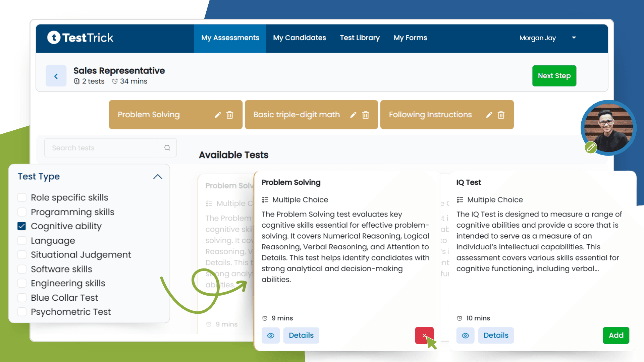Collapse the Test Type section
The image size is (644, 362).
(158, 176)
